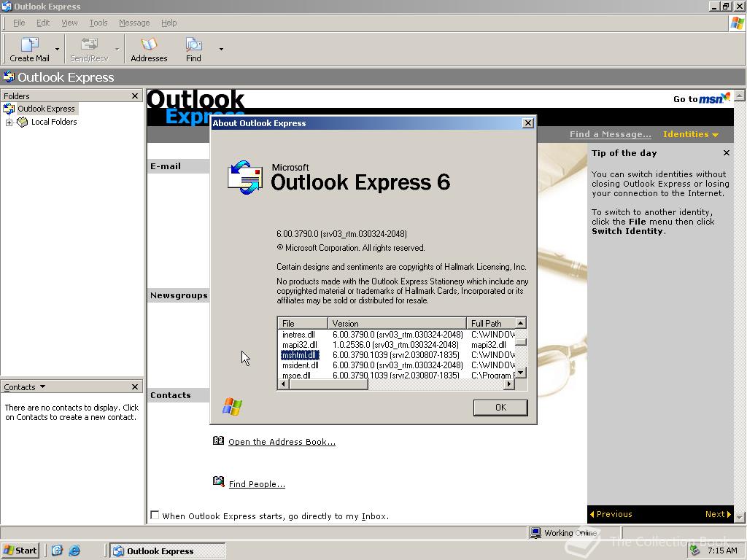Screen dimensions: 747x560
Task: Select mshtml.dll row in file list
Action: pyautogui.click(x=300, y=355)
